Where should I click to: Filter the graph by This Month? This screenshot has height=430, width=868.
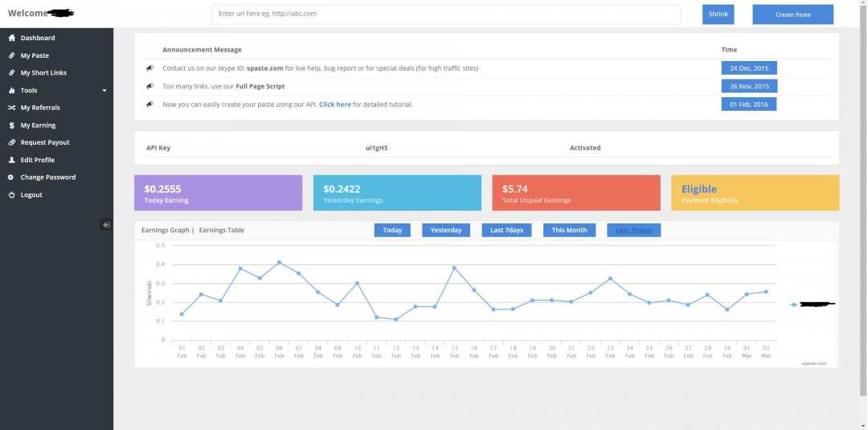tap(569, 231)
